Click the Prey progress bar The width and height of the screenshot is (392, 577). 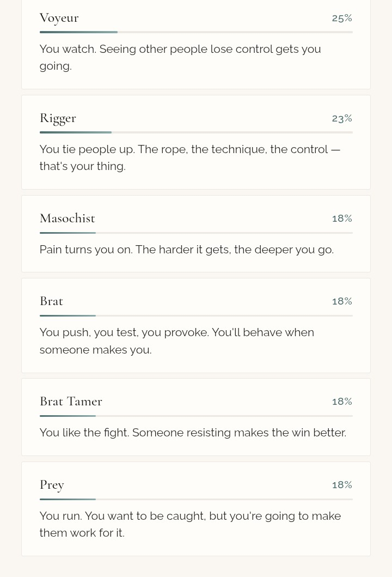click(196, 499)
